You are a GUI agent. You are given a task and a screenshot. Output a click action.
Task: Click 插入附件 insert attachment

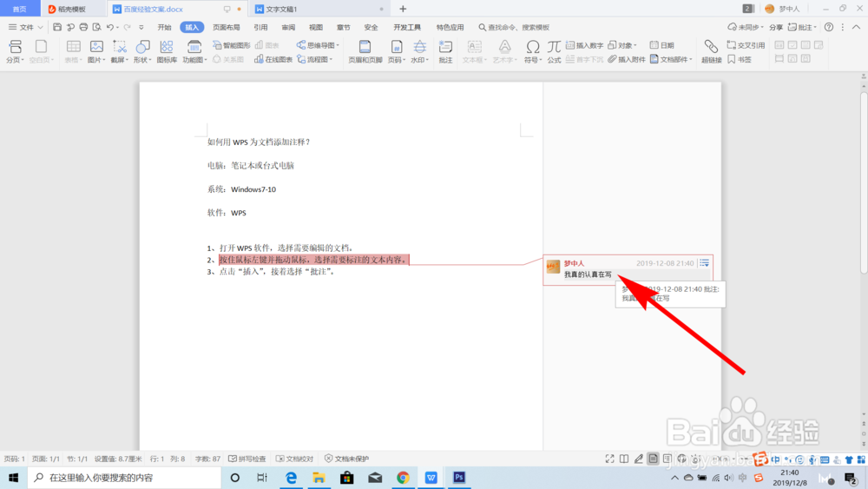[626, 59]
